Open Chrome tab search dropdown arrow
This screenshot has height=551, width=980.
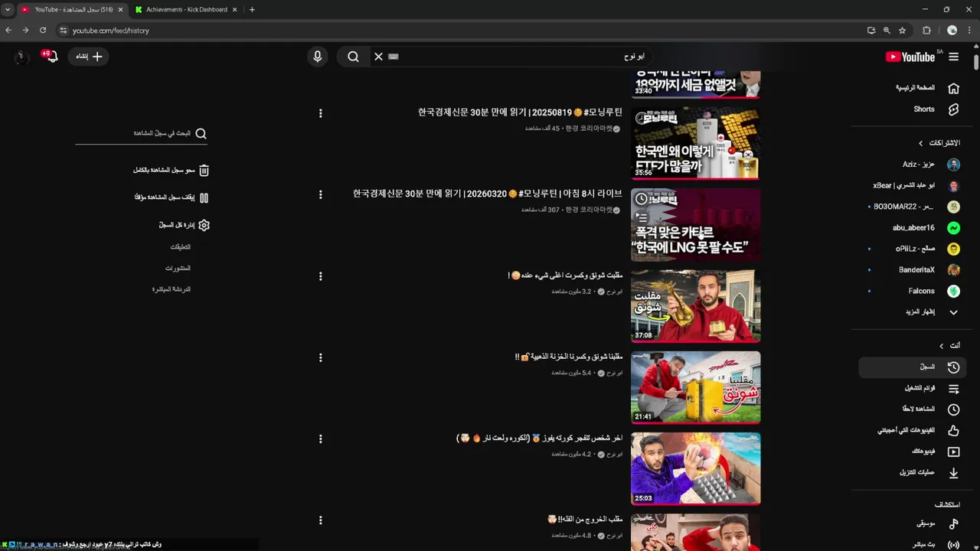[8, 10]
